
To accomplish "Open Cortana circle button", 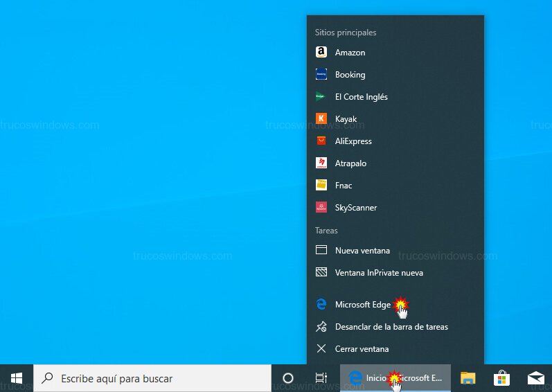I will (288, 378).
